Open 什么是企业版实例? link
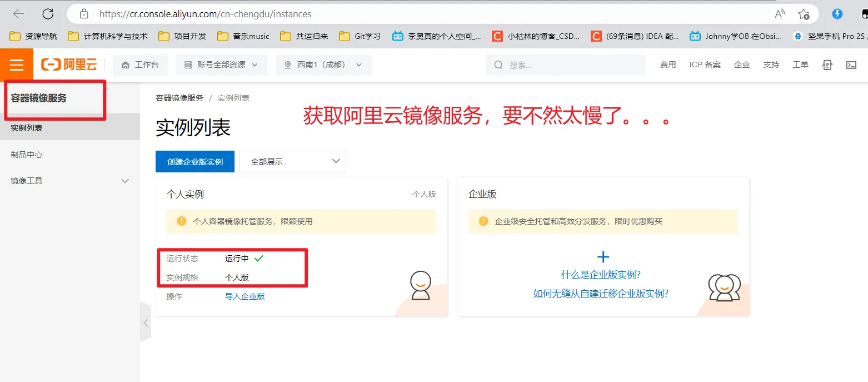This screenshot has height=382, width=868. coord(601,275)
